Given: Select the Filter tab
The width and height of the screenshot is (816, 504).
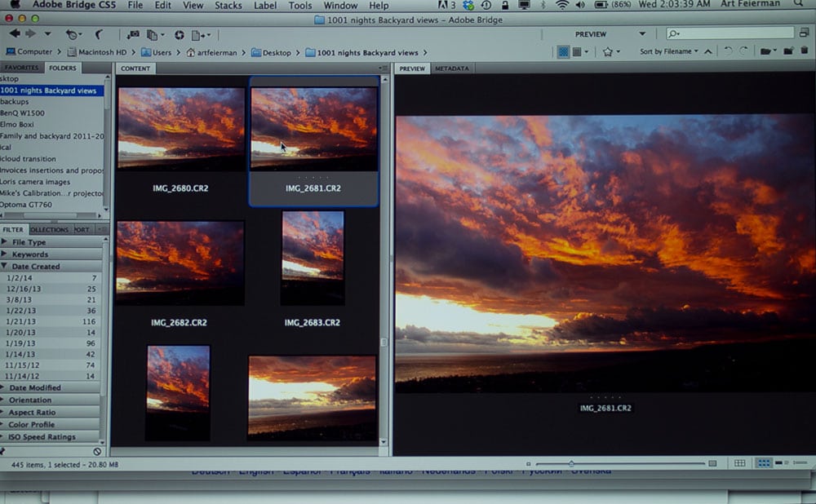Looking at the screenshot, I should tap(13, 229).
